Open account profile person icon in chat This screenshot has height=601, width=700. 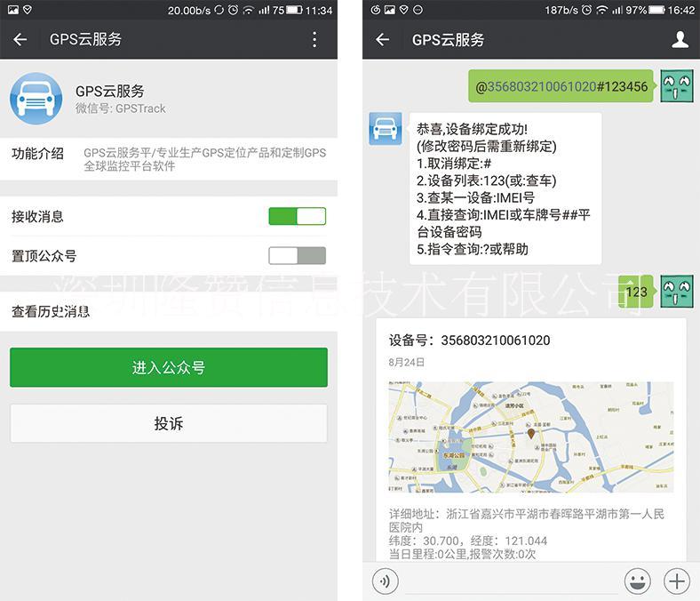pos(680,39)
